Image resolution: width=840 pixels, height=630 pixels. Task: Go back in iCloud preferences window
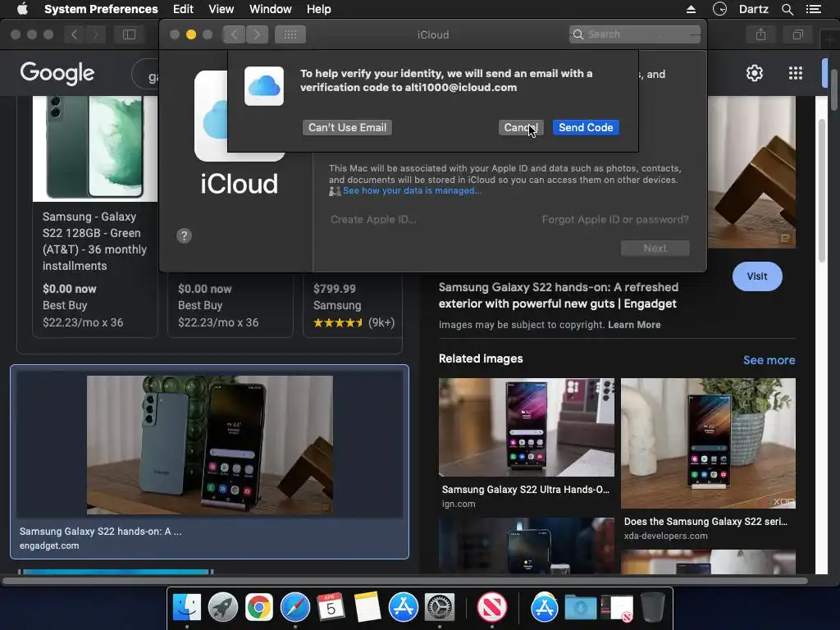(234, 34)
